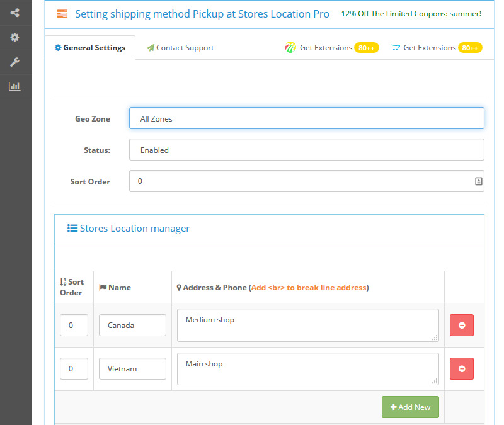
Task: Delete the Vietnam store row
Action: (x=461, y=368)
